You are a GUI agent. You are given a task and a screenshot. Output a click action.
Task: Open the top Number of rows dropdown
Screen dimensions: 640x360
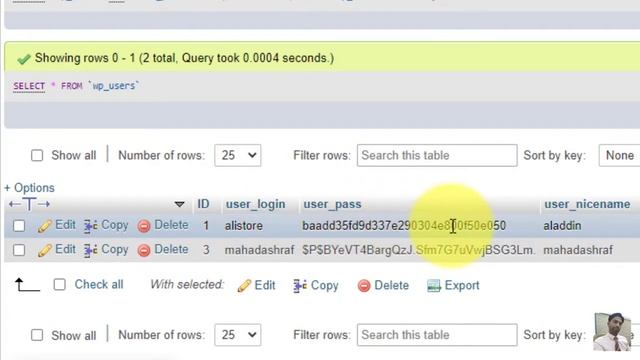(x=238, y=156)
